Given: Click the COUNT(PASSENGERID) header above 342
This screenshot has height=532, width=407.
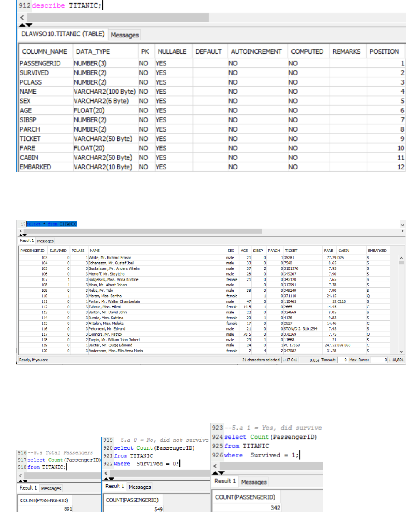Looking at the screenshot, I should [x=245, y=497].
